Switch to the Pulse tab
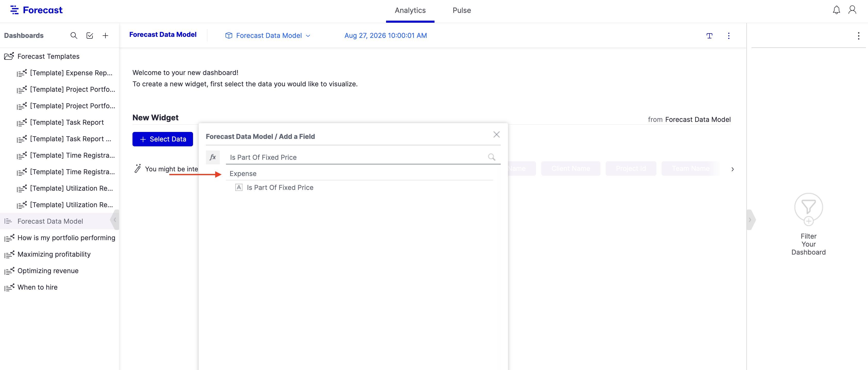 coord(462,11)
